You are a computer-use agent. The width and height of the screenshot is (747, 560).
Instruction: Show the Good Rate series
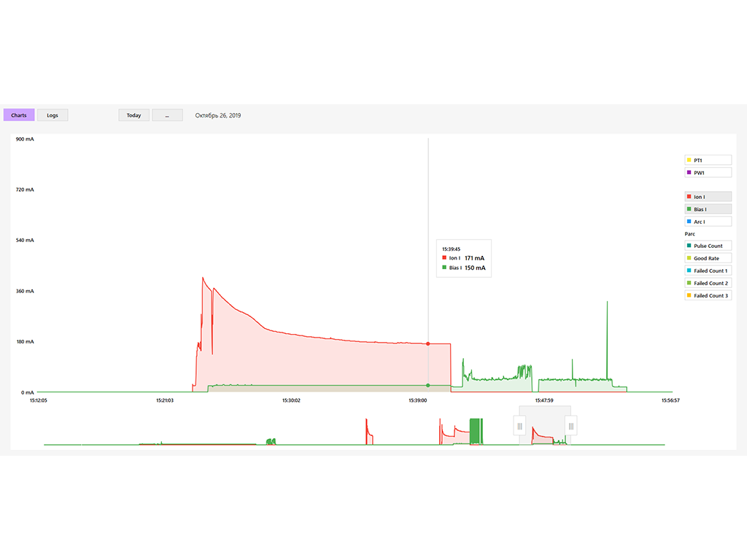[708, 258]
